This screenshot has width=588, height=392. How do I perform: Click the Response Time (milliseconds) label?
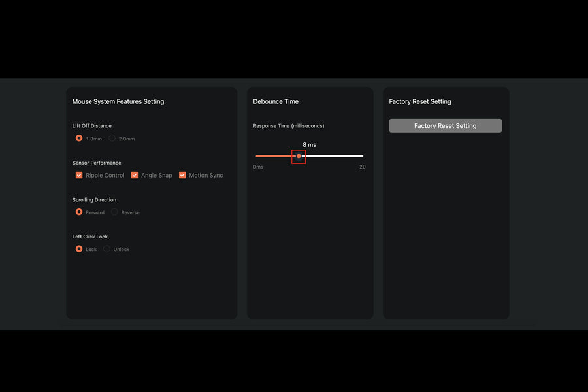[x=288, y=126]
